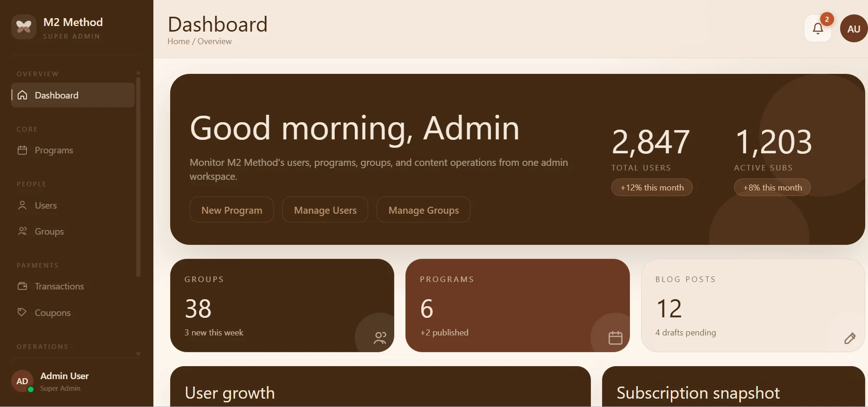
Task: Click the Subscription snapshot heading
Action: pyautogui.click(x=698, y=393)
